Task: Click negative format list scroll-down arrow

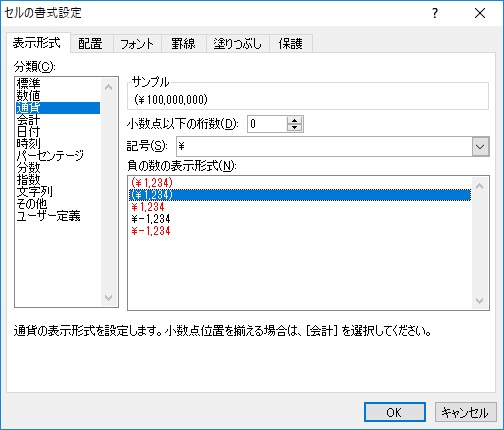Action: [x=480, y=301]
